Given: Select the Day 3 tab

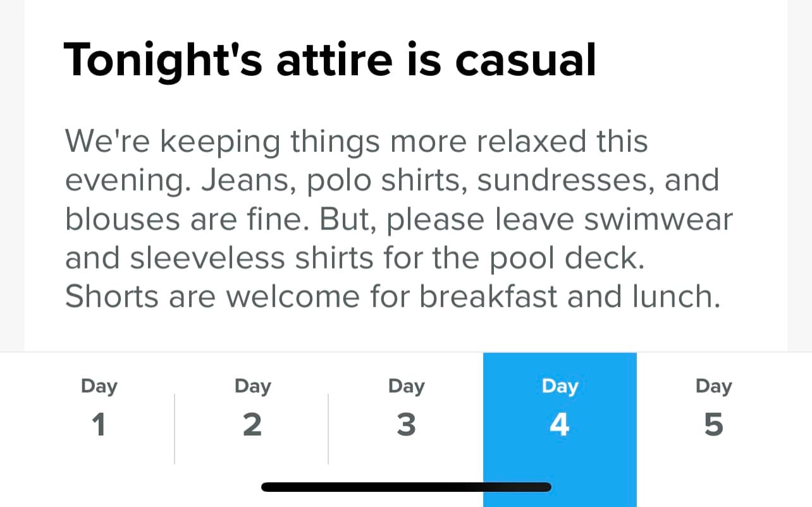Looking at the screenshot, I should pos(406,408).
